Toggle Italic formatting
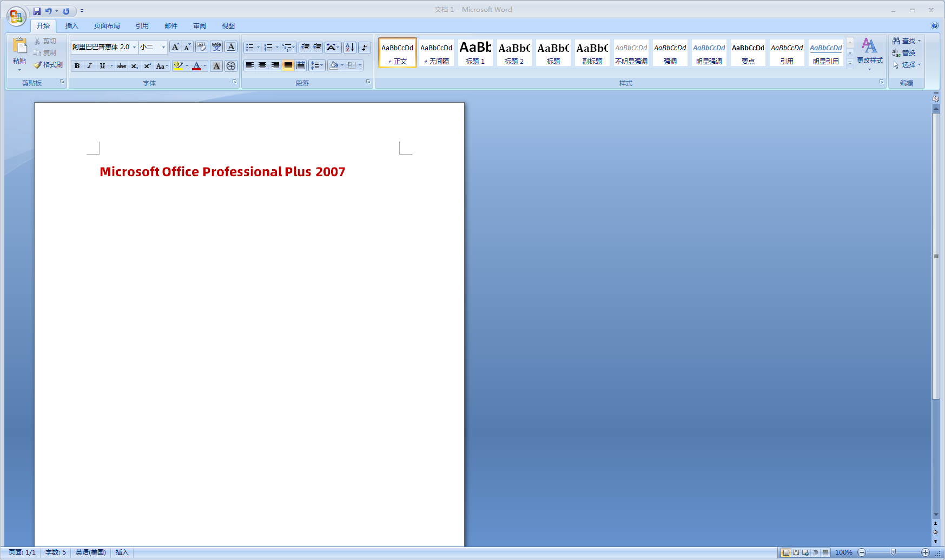 89,66
